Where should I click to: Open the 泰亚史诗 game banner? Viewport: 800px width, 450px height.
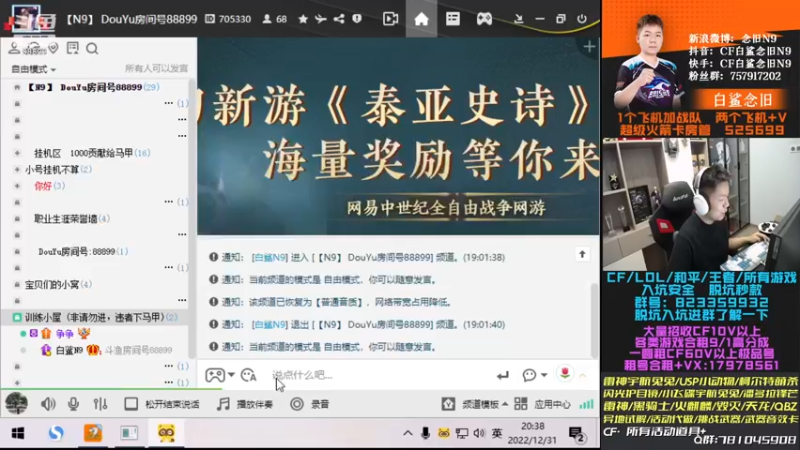(x=398, y=136)
